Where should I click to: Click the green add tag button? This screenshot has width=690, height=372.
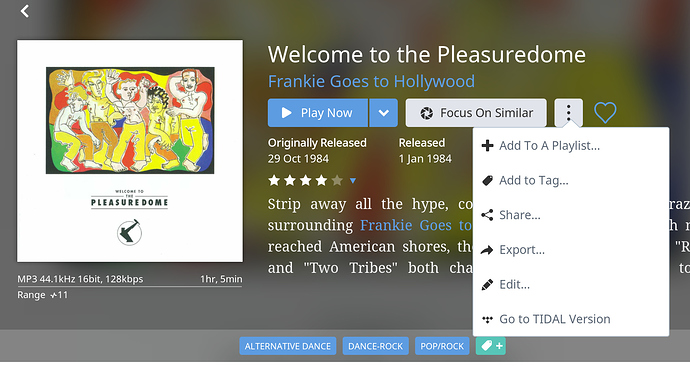pos(491,346)
